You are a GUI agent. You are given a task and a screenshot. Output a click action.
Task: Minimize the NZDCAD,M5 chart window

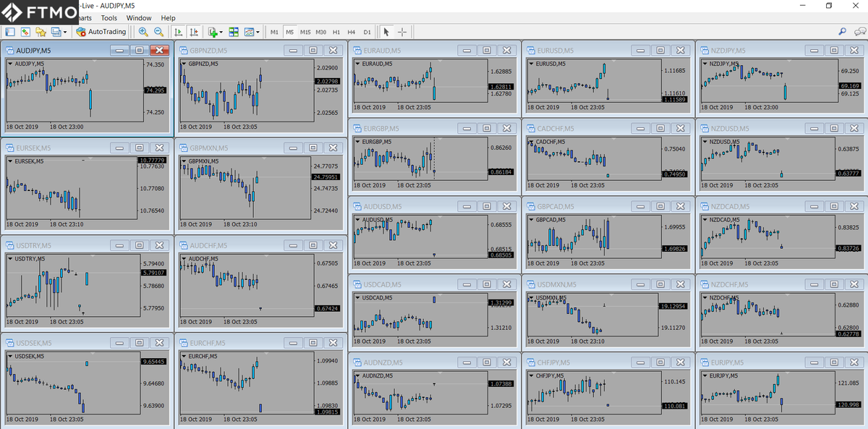click(x=814, y=206)
